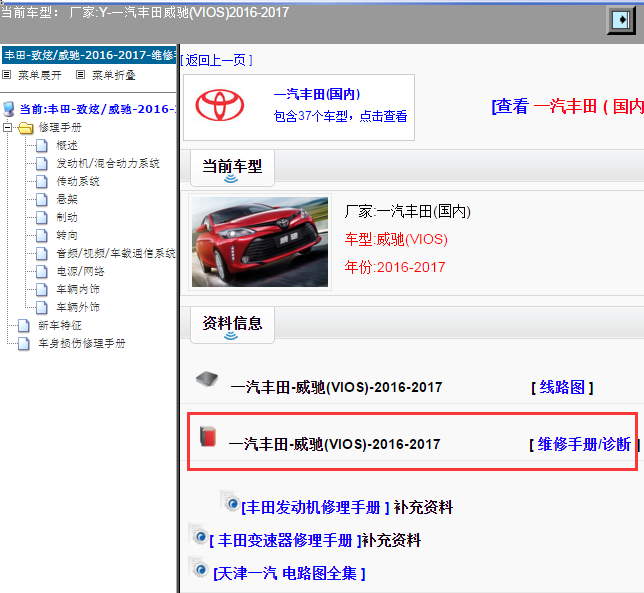
Task: Click 一汽丰田-威驰(VIOS)-2016-2017 in 维修手册 row
Action: 334,444
